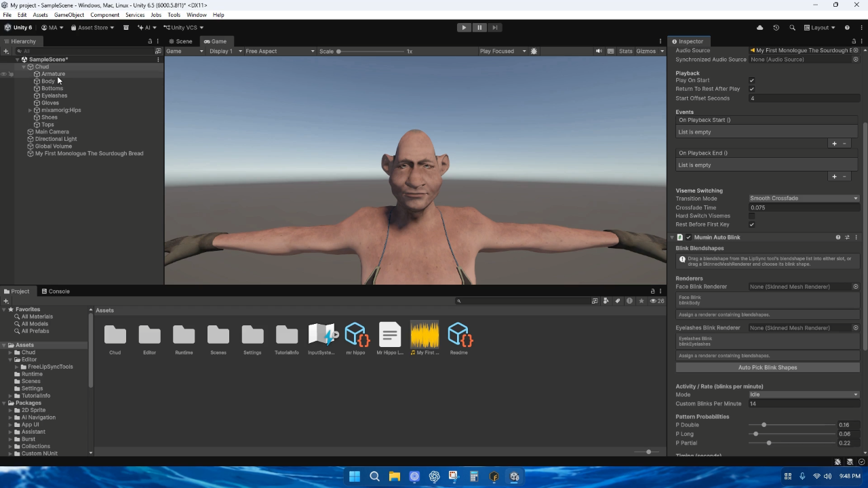Open the Free Aspect dropdown

pyautogui.click(x=280, y=51)
